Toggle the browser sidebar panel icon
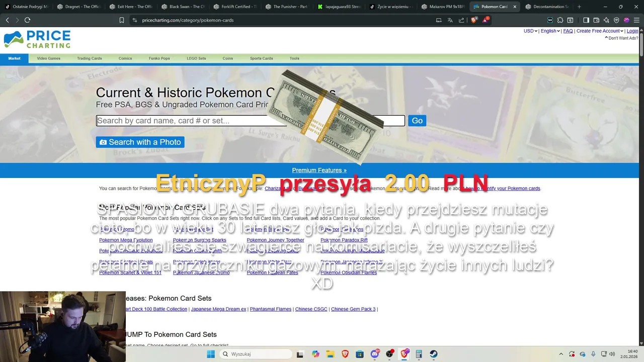This screenshot has width=644, height=362. [586, 20]
